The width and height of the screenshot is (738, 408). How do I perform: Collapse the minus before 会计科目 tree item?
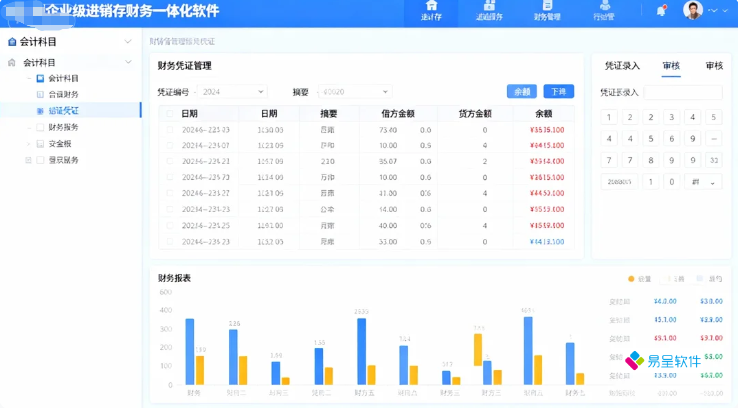(29, 78)
